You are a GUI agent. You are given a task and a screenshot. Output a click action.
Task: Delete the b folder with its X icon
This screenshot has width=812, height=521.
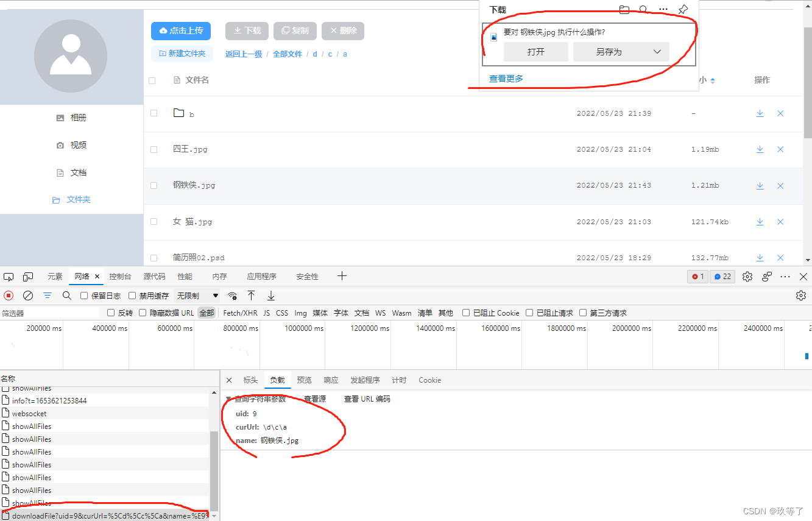(x=780, y=113)
